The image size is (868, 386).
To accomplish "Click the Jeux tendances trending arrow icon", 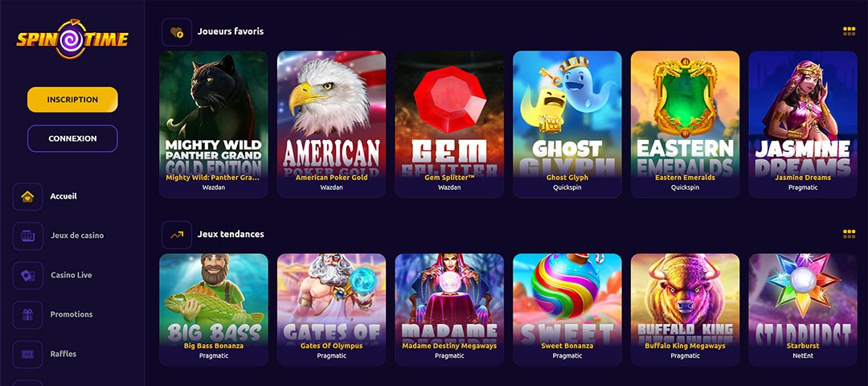I will 177,235.
